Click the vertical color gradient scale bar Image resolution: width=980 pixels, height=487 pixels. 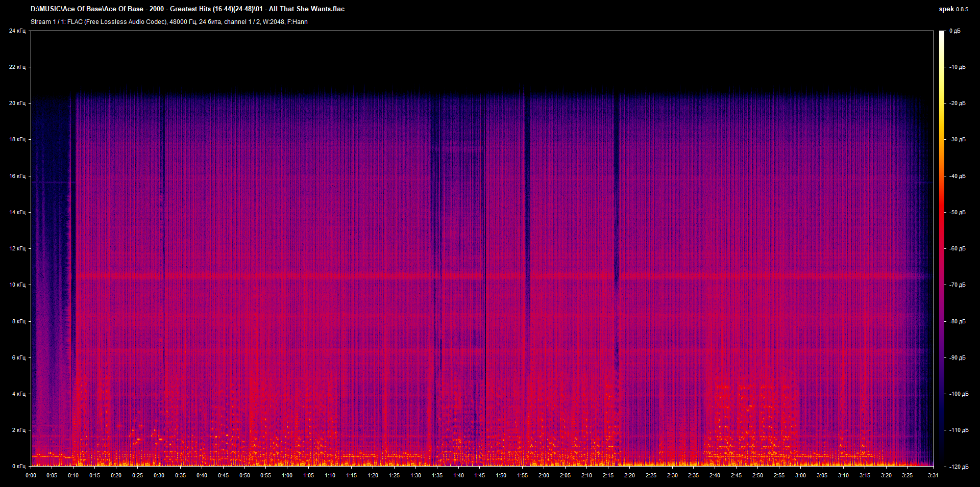942,249
